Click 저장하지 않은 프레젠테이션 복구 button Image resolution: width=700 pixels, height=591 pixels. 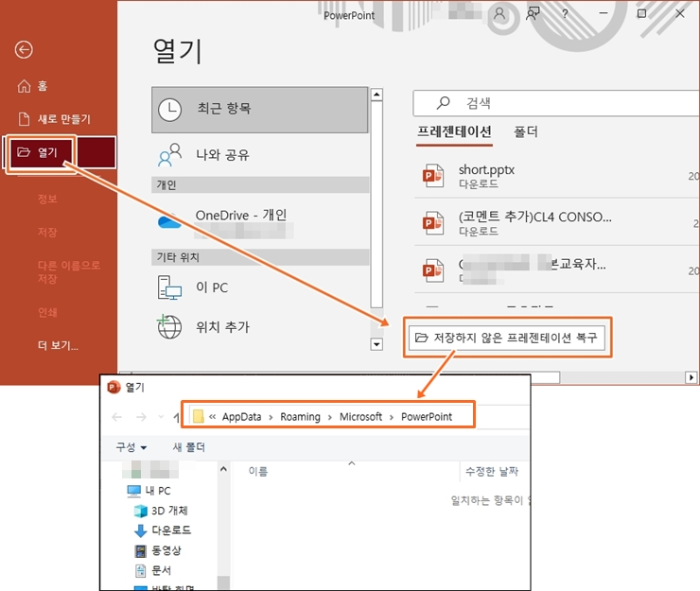point(507,338)
